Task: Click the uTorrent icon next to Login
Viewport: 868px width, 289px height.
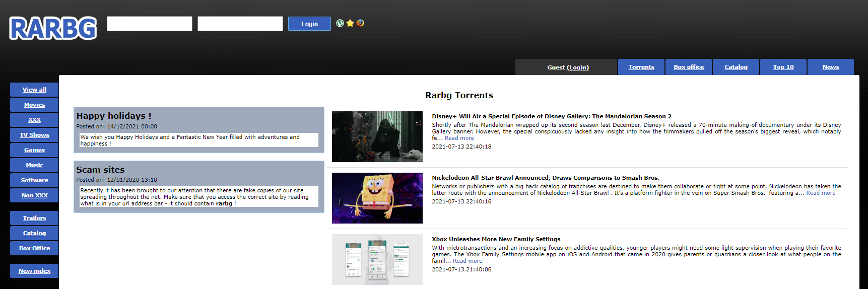Action: coord(340,23)
